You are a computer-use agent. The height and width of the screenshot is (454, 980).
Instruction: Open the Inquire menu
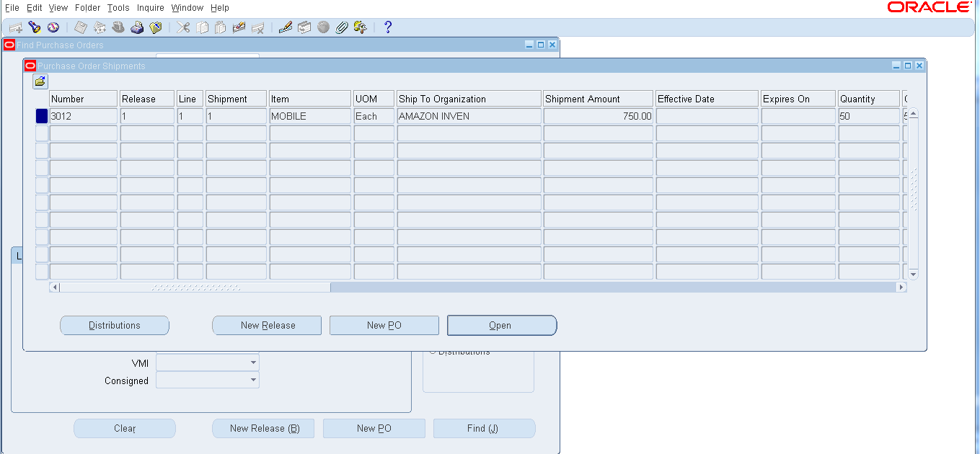pos(151,8)
